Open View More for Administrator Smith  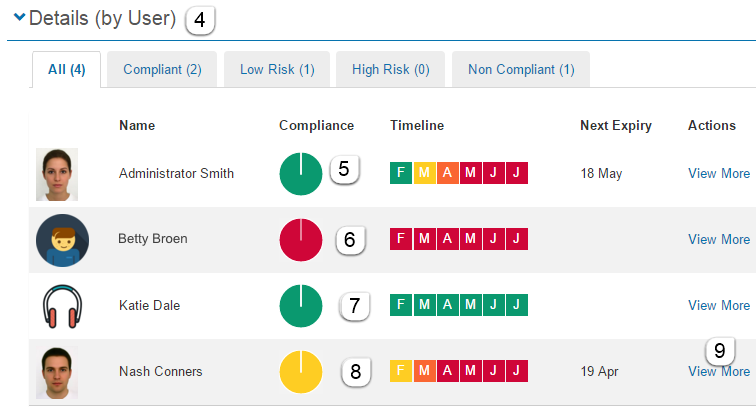[718, 174]
